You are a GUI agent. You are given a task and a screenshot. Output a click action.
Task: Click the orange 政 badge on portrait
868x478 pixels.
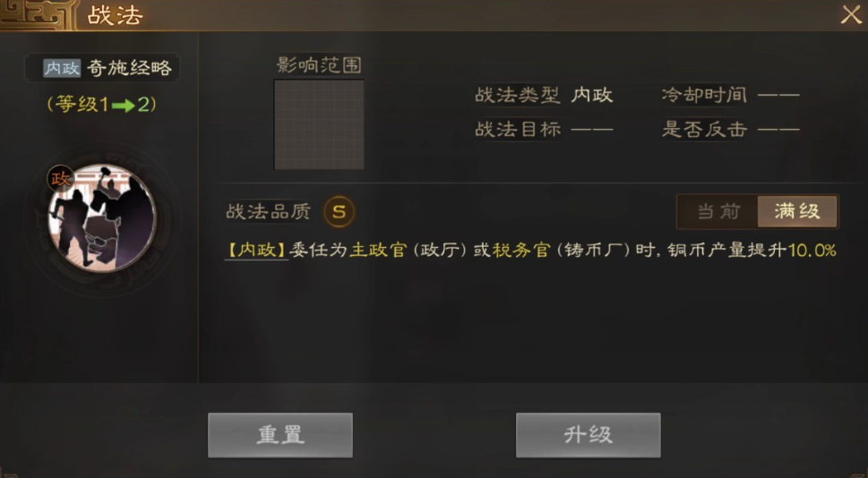pyautogui.click(x=60, y=179)
